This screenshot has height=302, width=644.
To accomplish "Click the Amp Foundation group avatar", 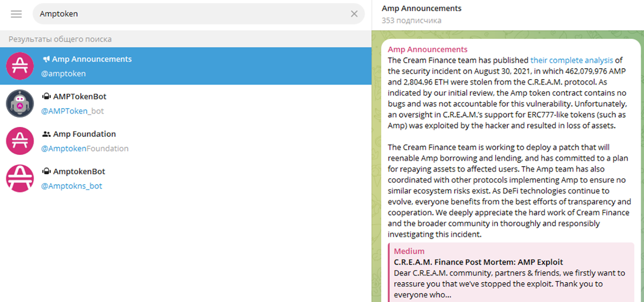I will coord(20,141).
